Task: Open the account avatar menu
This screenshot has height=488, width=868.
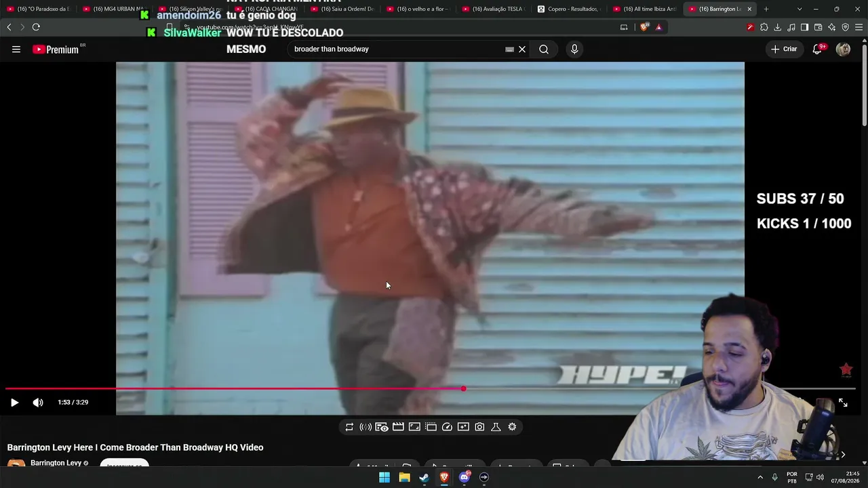Action: coord(844,49)
